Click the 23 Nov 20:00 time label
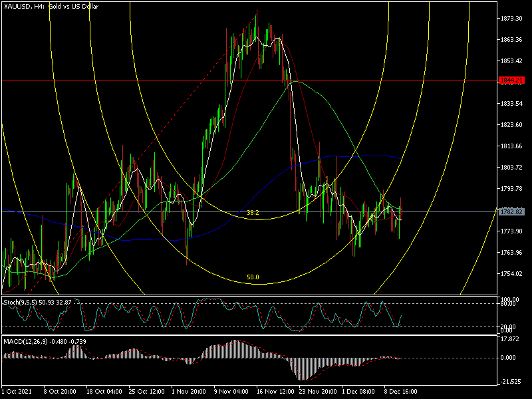 315,392
